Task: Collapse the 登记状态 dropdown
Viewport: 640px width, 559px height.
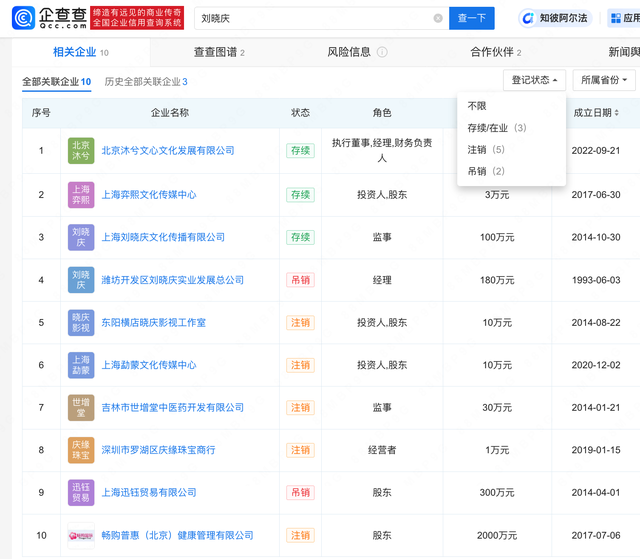Action: point(535,80)
